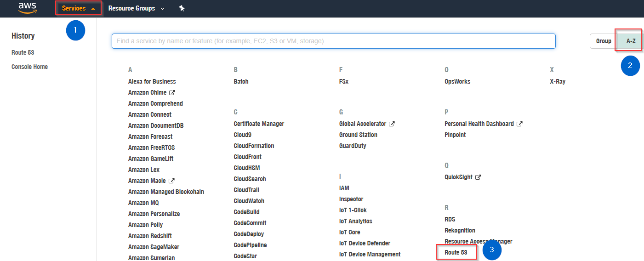Click external link icon beside QuickSight
The image size is (644, 261).
[x=478, y=177]
